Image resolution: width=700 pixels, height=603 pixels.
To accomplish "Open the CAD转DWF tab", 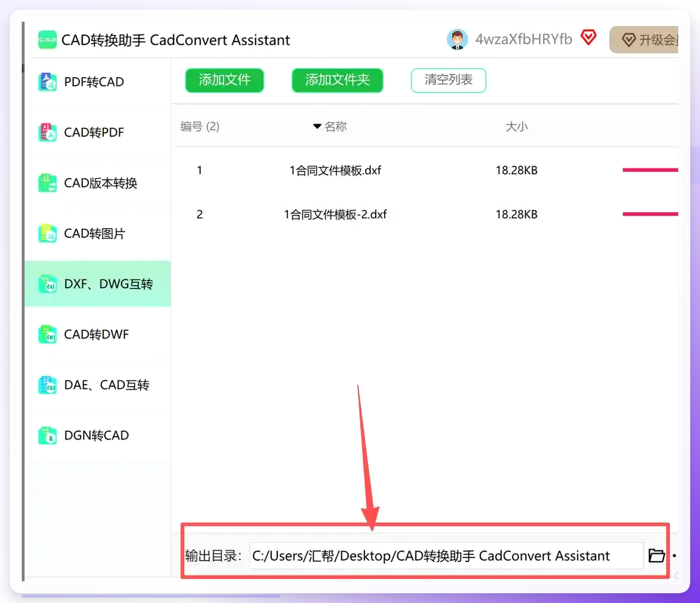I will [x=98, y=334].
